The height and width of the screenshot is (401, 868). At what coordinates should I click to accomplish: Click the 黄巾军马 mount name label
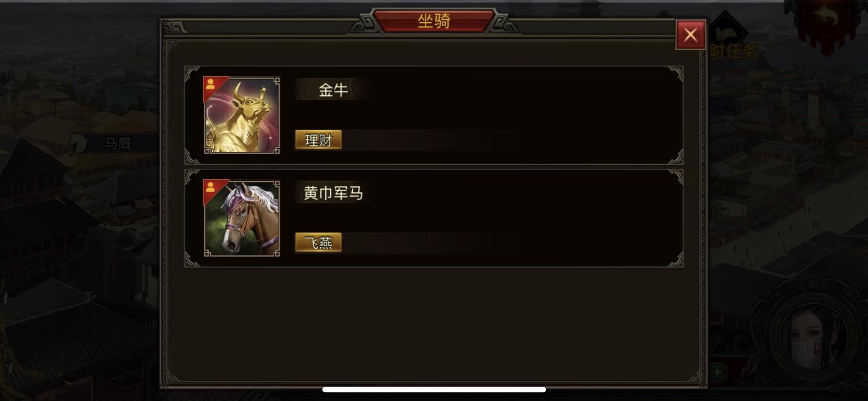click(333, 193)
